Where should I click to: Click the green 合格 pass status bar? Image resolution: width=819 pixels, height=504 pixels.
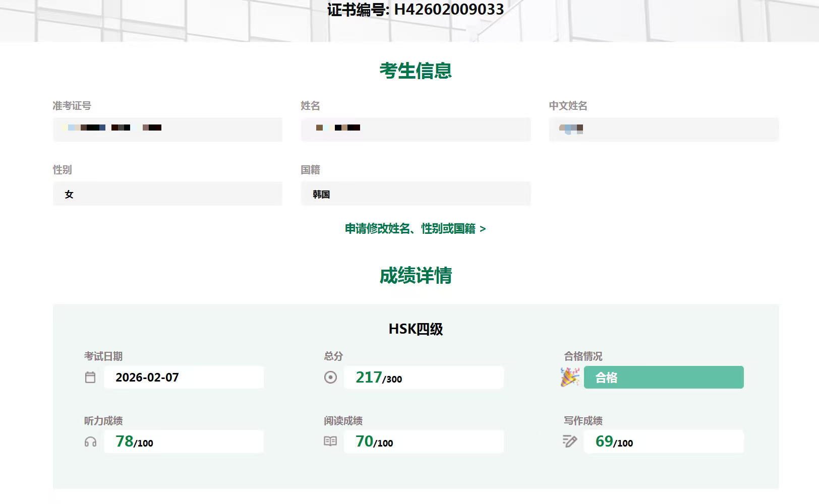(663, 377)
